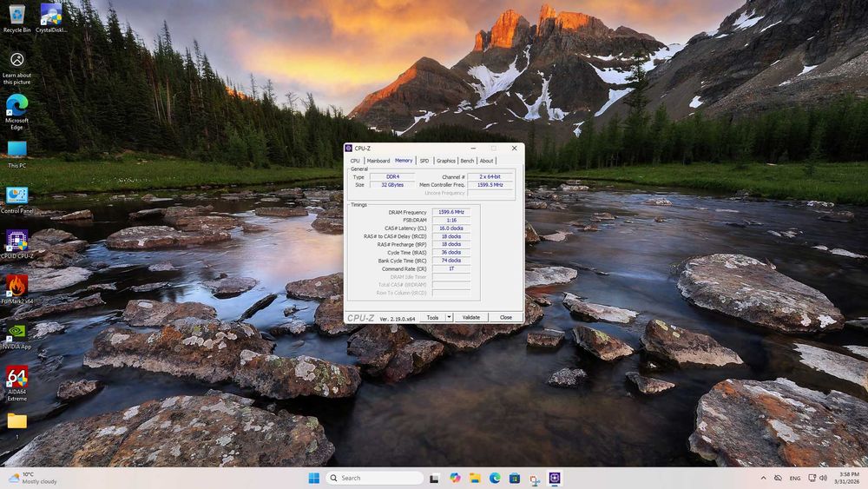
Task: Select the CPUID CPU-Z desktop shortcut
Action: [16, 245]
